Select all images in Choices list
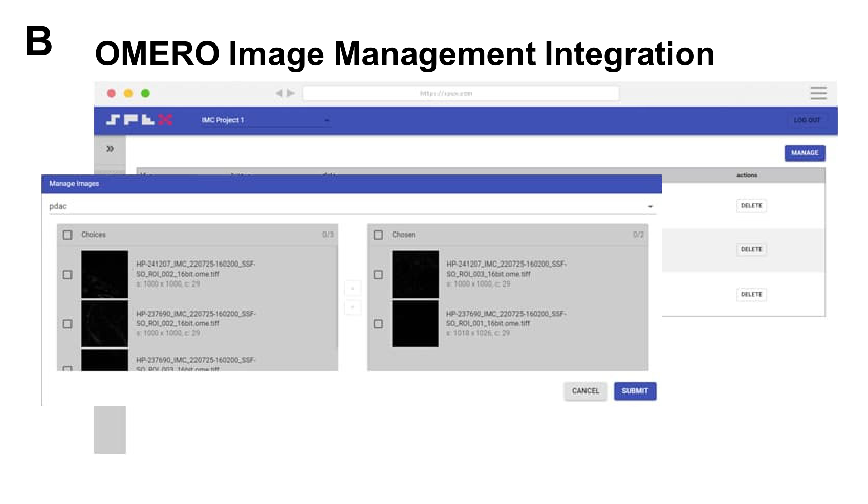 click(x=68, y=235)
